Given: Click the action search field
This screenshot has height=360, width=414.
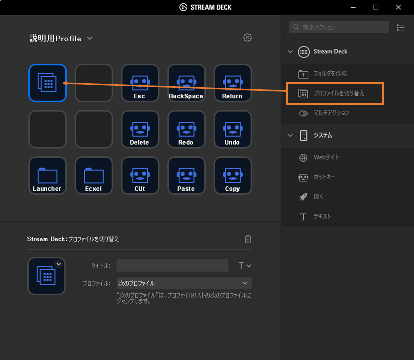Looking at the screenshot, I should (x=339, y=27).
